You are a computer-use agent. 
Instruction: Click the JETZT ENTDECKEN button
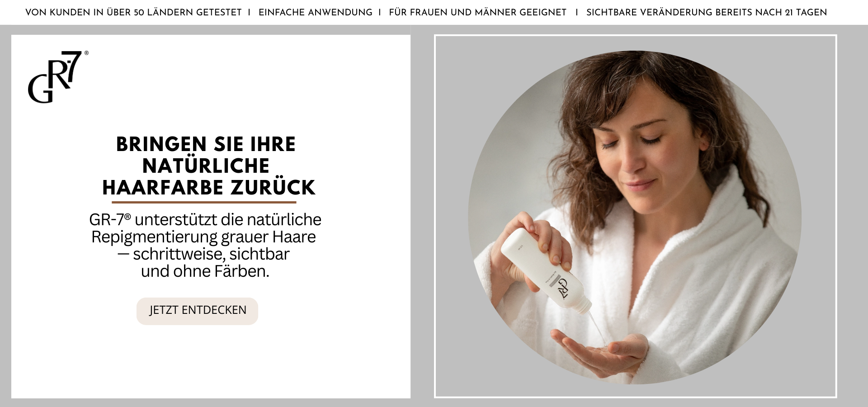(198, 311)
